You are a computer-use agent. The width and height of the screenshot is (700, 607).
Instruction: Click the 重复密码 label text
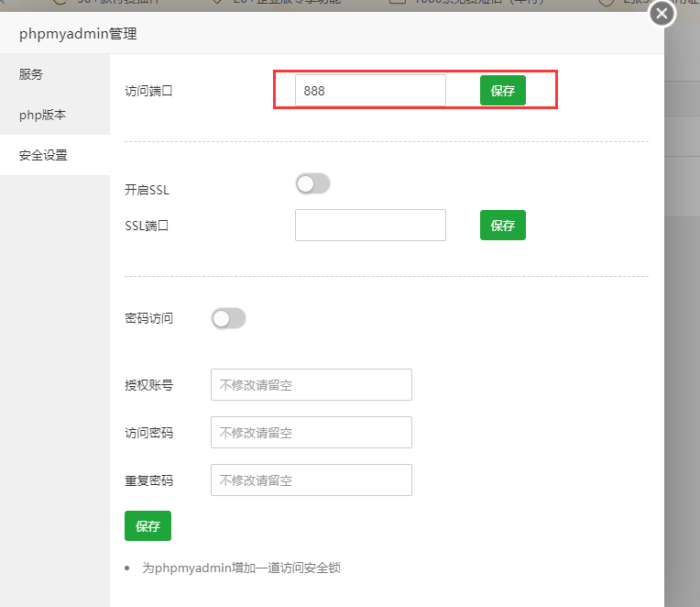148,480
